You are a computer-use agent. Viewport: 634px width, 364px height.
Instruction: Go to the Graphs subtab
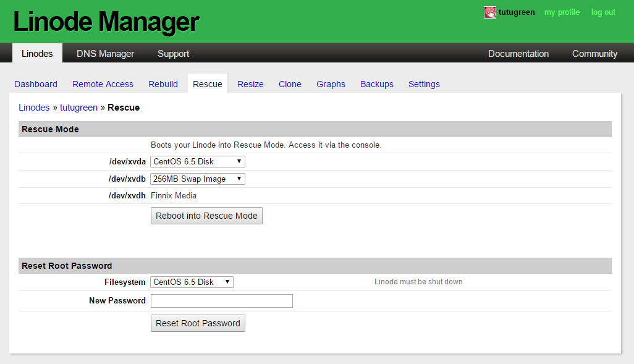(331, 84)
